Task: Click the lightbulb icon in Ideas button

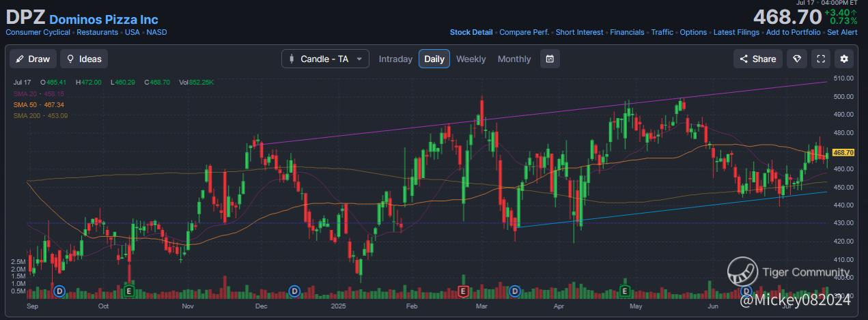Action: click(x=70, y=59)
